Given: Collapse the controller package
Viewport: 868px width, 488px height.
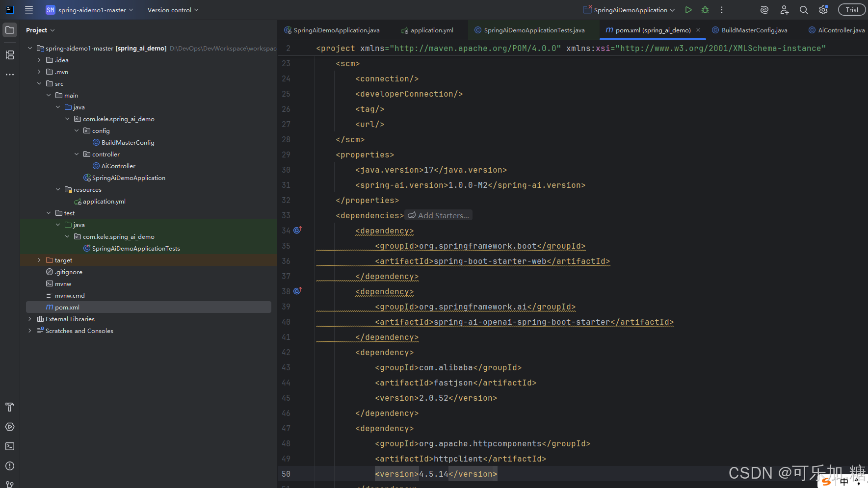Looking at the screenshot, I should point(77,154).
